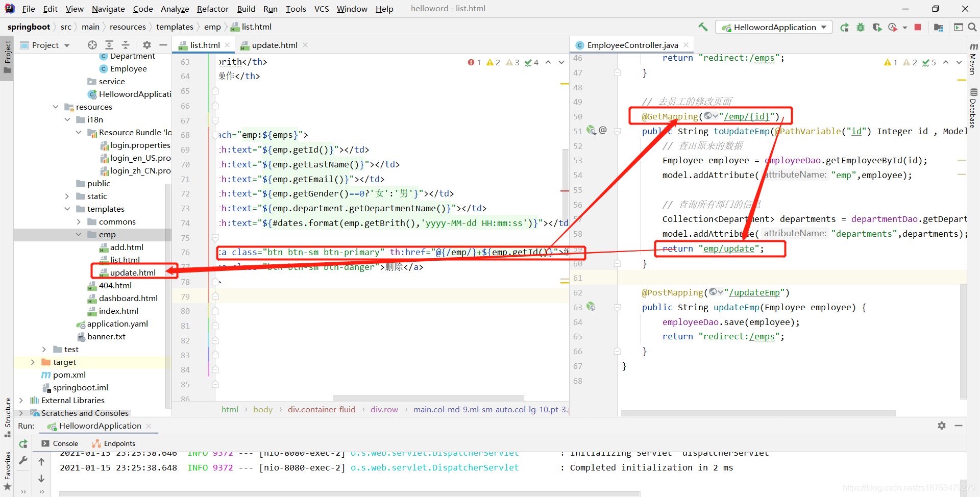Toggle fold marker at line 75 in list.html
The width and height of the screenshot is (980, 497).
pyautogui.click(x=215, y=238)
